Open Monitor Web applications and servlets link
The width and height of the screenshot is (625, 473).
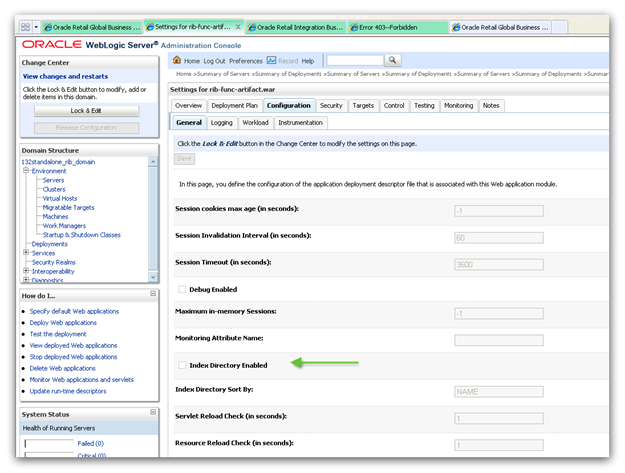pos(82,380)
